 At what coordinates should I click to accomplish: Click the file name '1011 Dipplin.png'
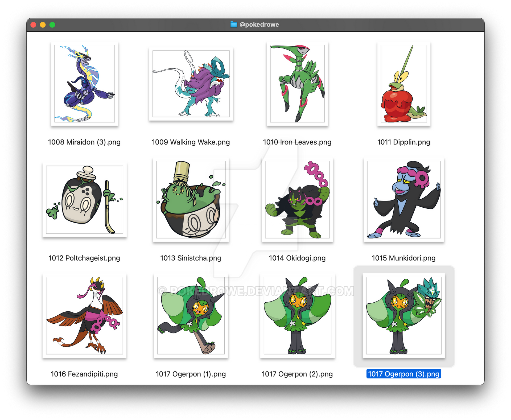tap(404, 142)
